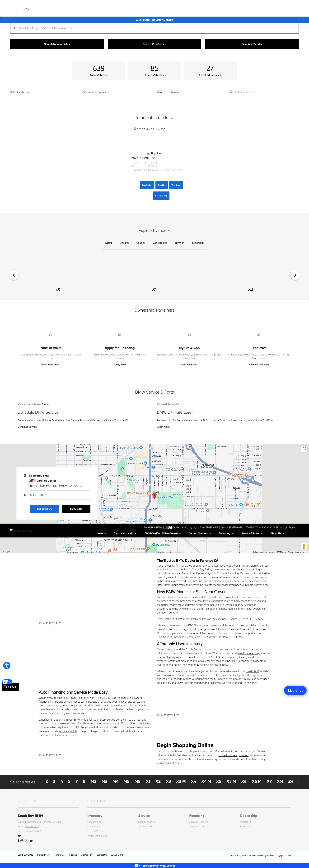Click the header search magnifier icon
This screenshot has width=309, height=868.
tap(191, 528)
